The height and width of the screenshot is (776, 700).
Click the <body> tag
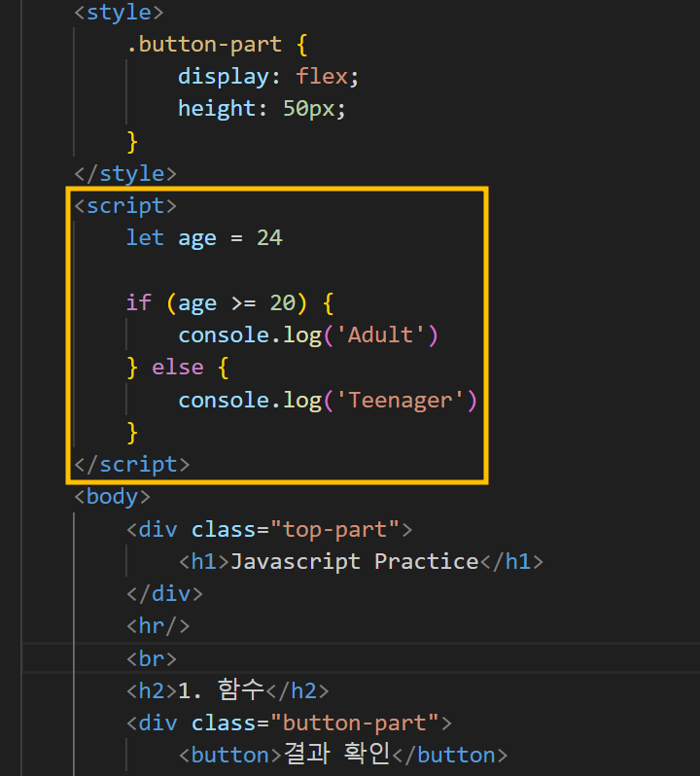tap(112, 497)
